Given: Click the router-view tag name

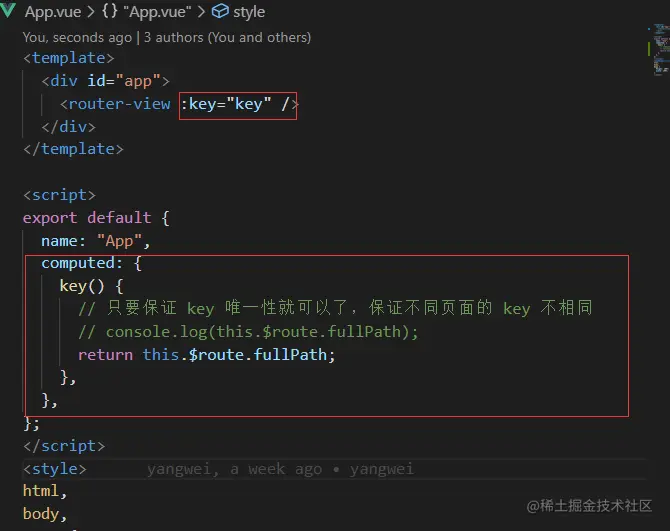Looking at the screenshot, I should (x=119, y=104).
